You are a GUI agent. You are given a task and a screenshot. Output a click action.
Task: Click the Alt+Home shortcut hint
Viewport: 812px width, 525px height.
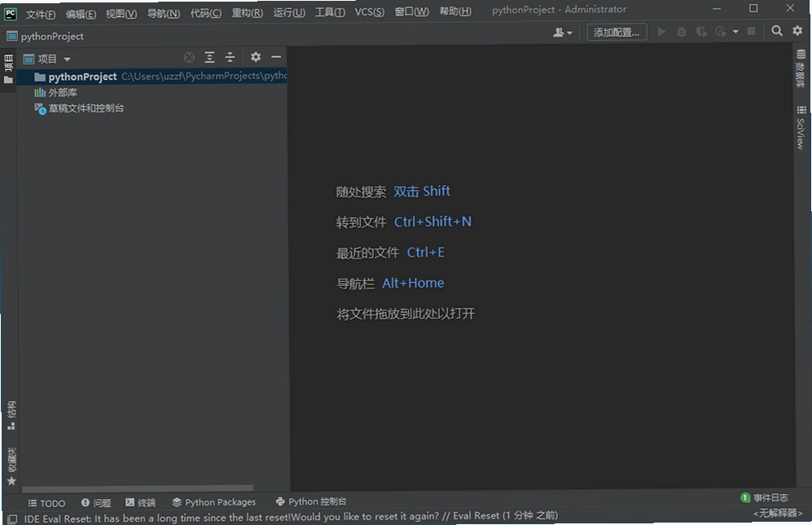pos(413,283)
